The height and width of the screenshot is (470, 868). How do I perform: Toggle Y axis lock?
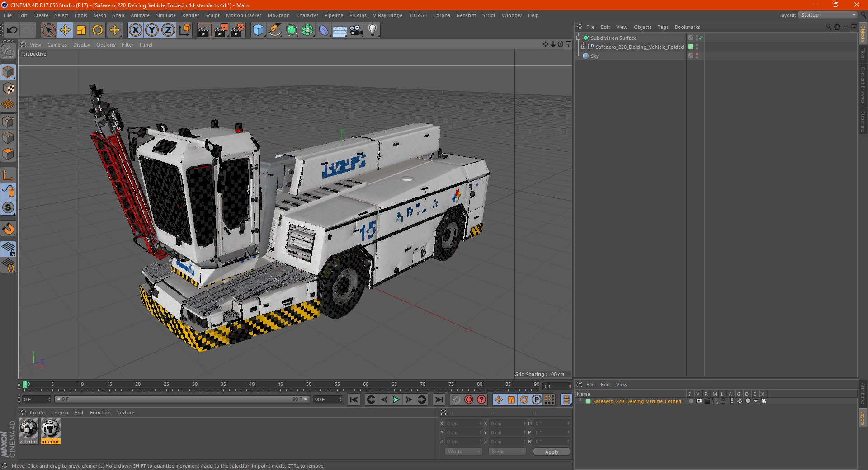pos(152,30)
